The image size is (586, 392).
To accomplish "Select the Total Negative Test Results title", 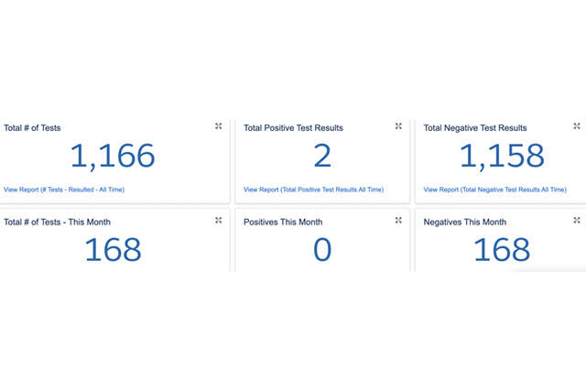I will coord(475,128).
